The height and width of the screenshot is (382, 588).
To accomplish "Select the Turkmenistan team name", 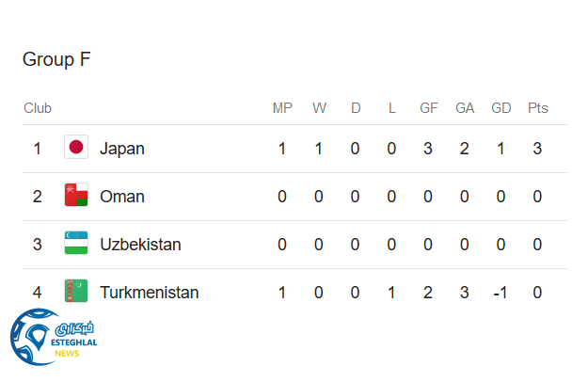I will coord(149,293).
